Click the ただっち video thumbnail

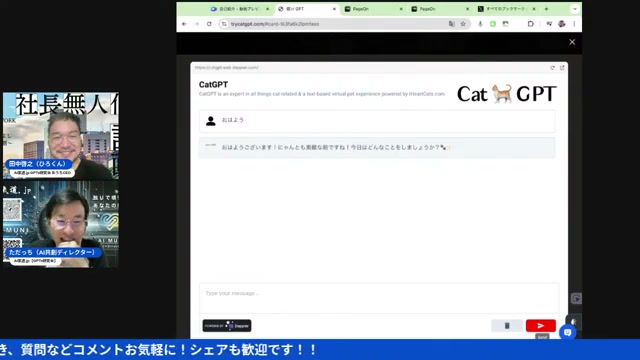pos(61,224)
